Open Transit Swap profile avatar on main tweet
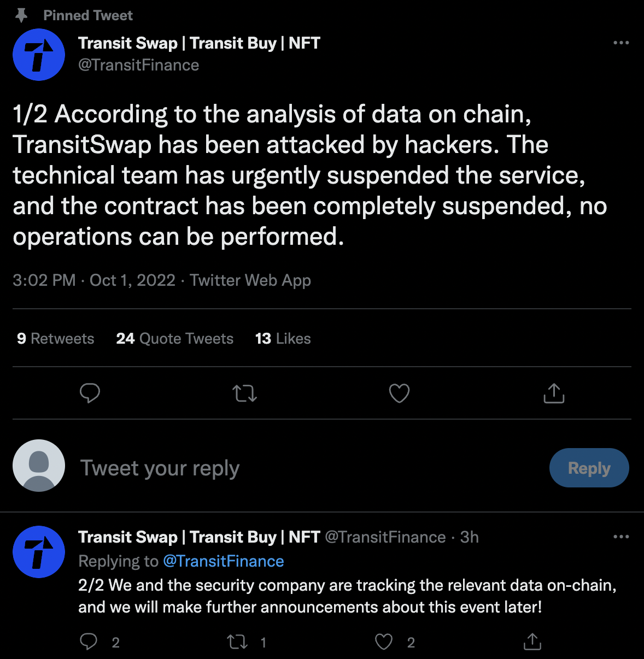The width and height of the screenshot is (644, 659). pos(39,55)
